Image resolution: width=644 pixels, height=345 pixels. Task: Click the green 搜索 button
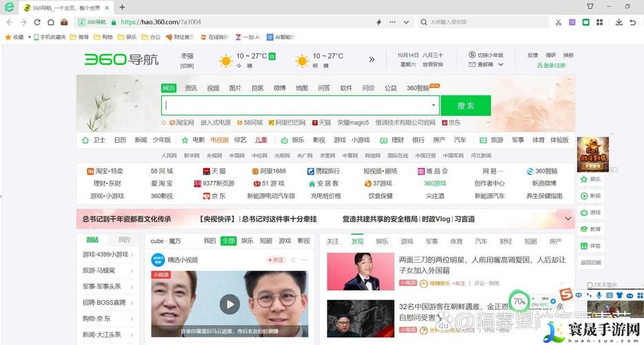tap(465, 106)
